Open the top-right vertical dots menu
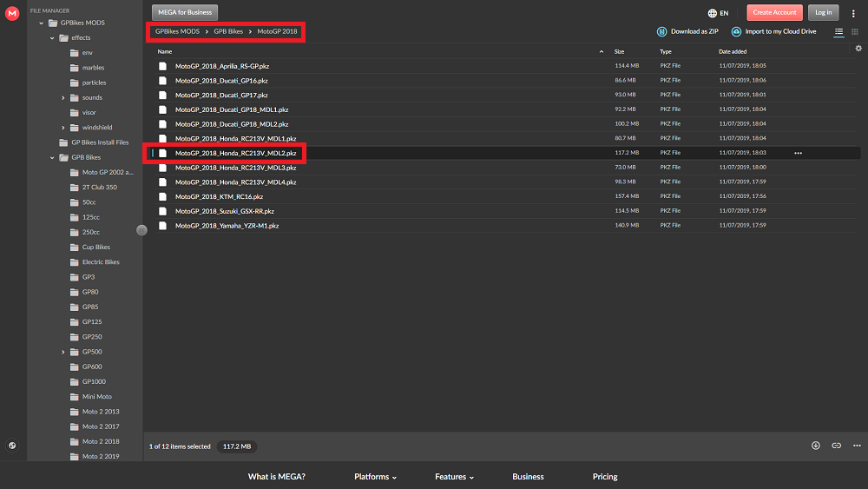 (853, 13)
